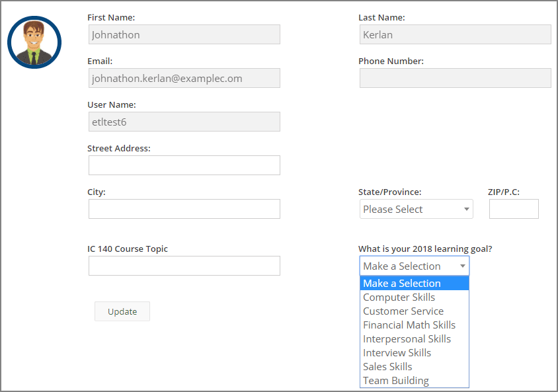Viewport: 558px width, 392px height.
Task: Choose the highlighted Make a Selection option
Action: pyautogui.click(x=415, y=283)
